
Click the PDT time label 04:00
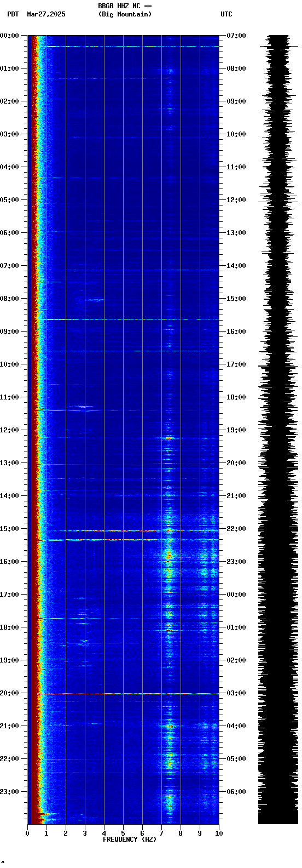tap(9, 167)
